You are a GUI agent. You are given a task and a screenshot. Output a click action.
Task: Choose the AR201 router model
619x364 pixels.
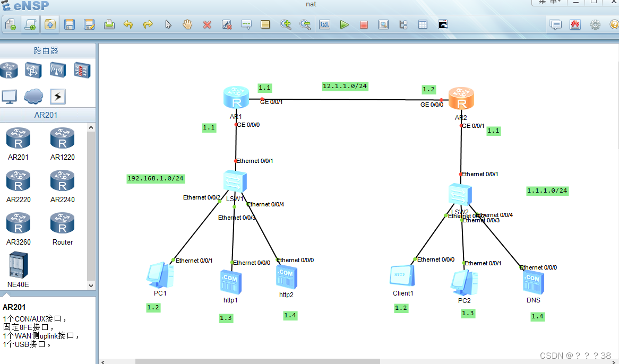click(18, 144)
